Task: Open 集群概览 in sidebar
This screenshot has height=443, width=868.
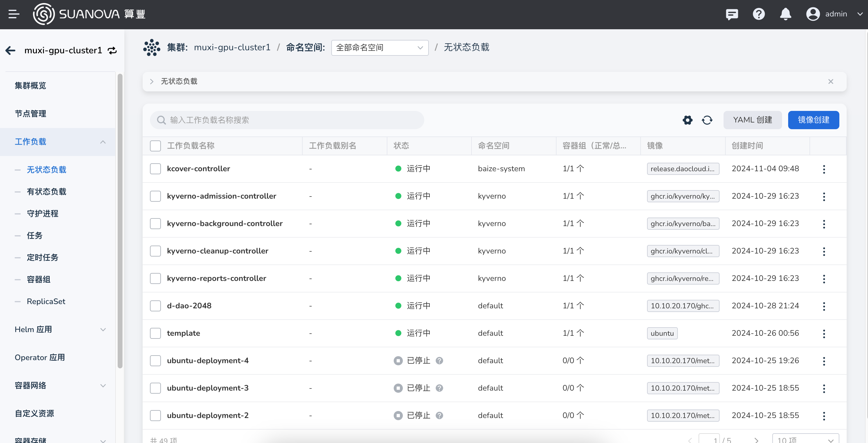Action: [x=30, y=86]
